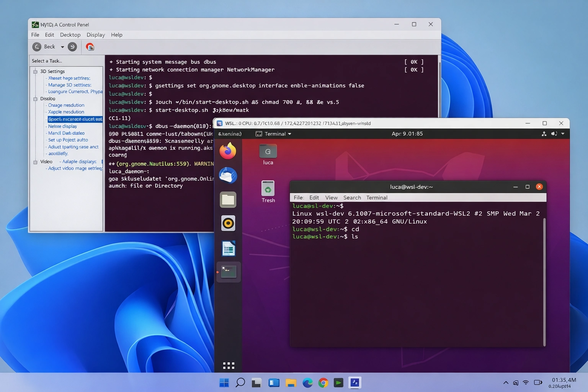Open the Thunderbird mail icon in the dock
This screenshot has width=588, height=392.
click(x=228, y=175)
